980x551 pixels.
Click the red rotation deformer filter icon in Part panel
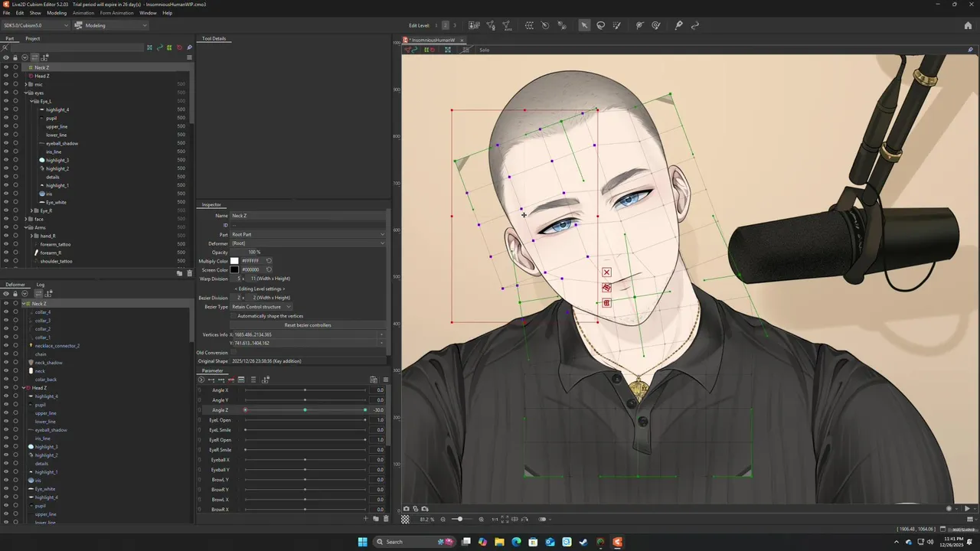(x=179, y=47)
